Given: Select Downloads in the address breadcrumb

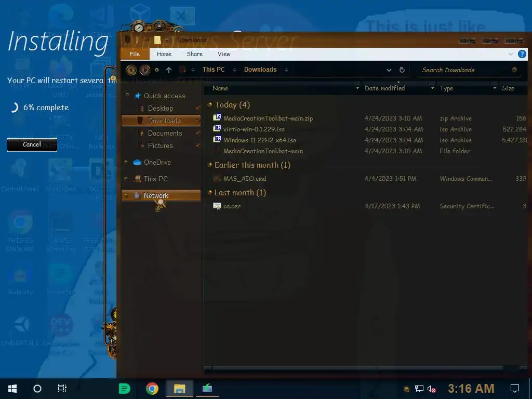Looking at the screenshot, I should tap(260, 70).
